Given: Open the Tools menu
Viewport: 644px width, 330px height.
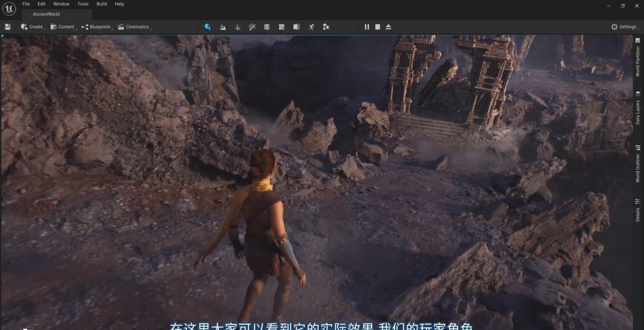Looking at the screenshot, I should (x=83, y=4).
